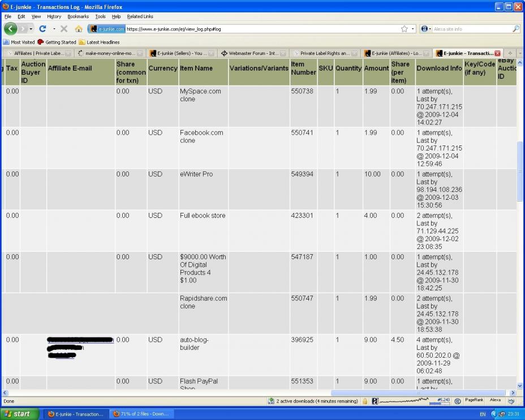The image size is (525, 420).
Task: Open the Windows Start menu
Action: [19, 414]
